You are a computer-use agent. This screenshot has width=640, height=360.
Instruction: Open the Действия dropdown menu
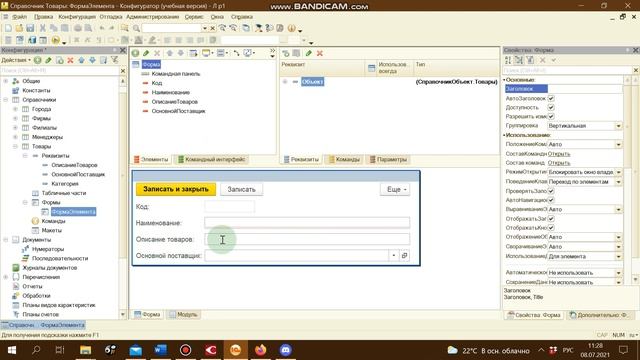(16, 60)
